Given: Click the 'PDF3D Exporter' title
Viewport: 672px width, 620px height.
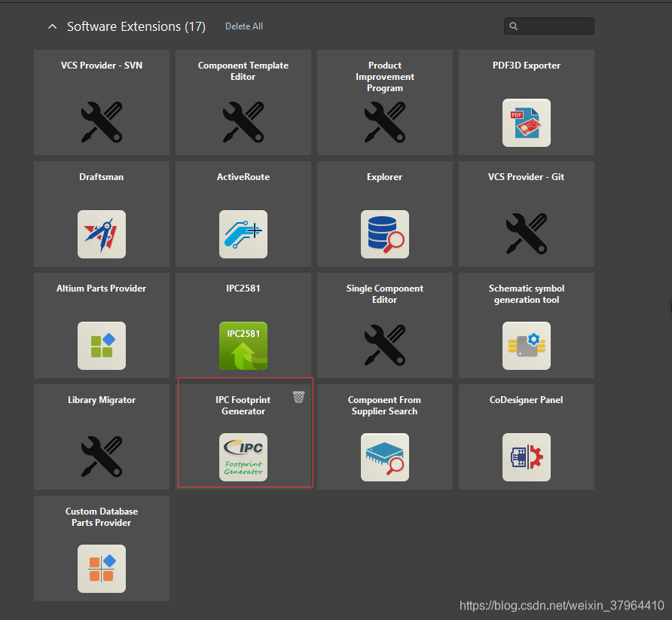Looking at the screenshot, I should click(x=527, y=66).
